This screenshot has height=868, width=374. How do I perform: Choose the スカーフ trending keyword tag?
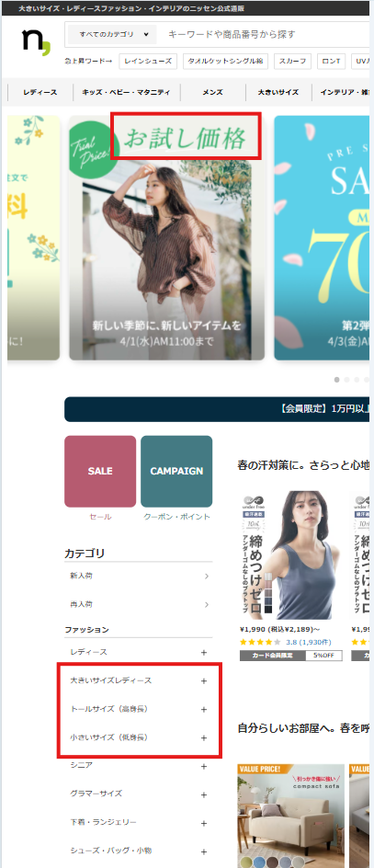click(x=292, y=61)
